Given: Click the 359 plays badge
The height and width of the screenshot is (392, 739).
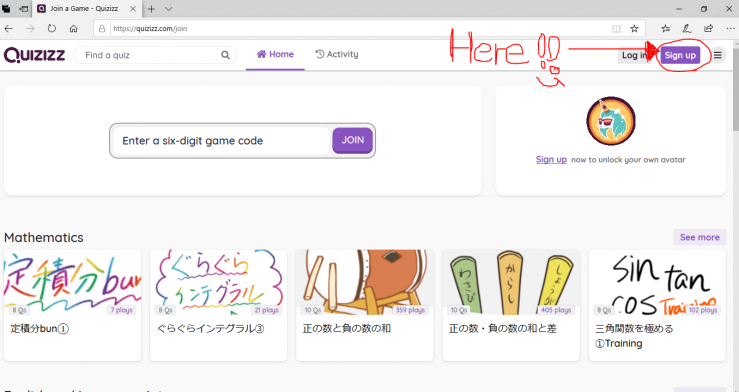Looking at the screenshot, I should pyautogui.click(x=410, y=310).
